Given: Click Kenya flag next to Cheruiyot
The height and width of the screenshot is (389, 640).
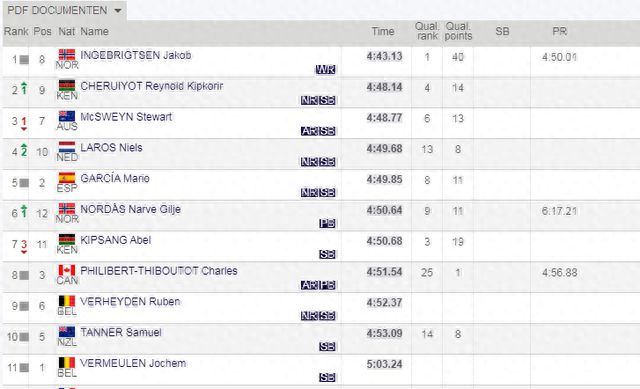Looking at the screenshot, I should [x=67, y=85].
